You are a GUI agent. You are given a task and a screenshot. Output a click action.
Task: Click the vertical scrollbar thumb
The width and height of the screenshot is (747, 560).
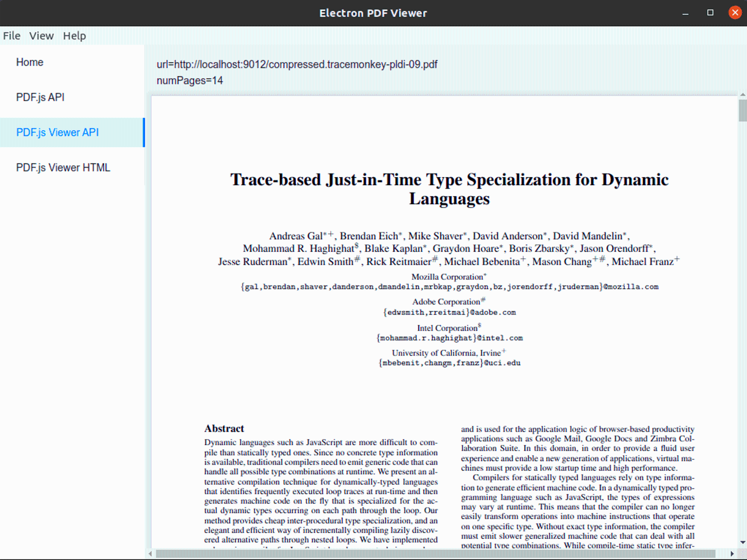click(743, 111)
